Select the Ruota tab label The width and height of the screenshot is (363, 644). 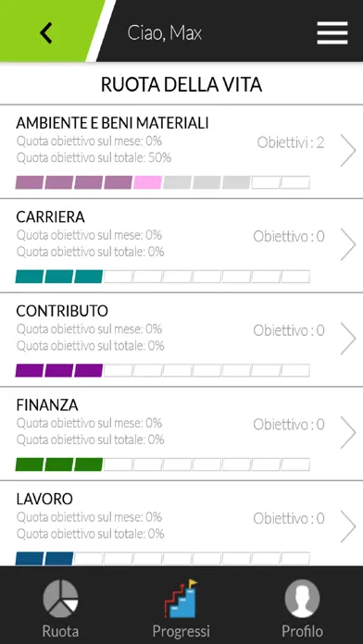[x=60, y=631]
